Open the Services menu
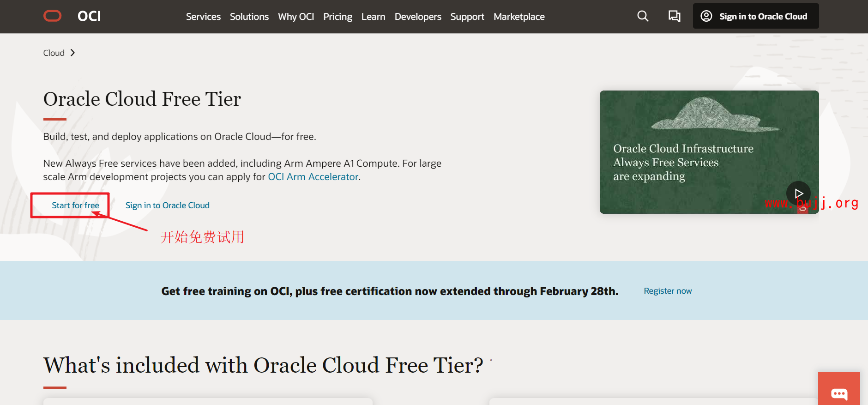 (x=203, y=17)
